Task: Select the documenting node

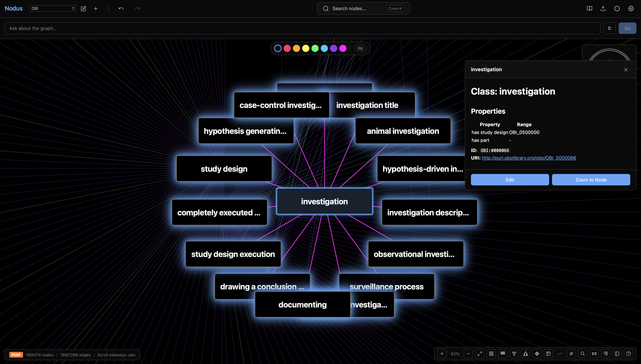Action: click(x=302, y=305)
